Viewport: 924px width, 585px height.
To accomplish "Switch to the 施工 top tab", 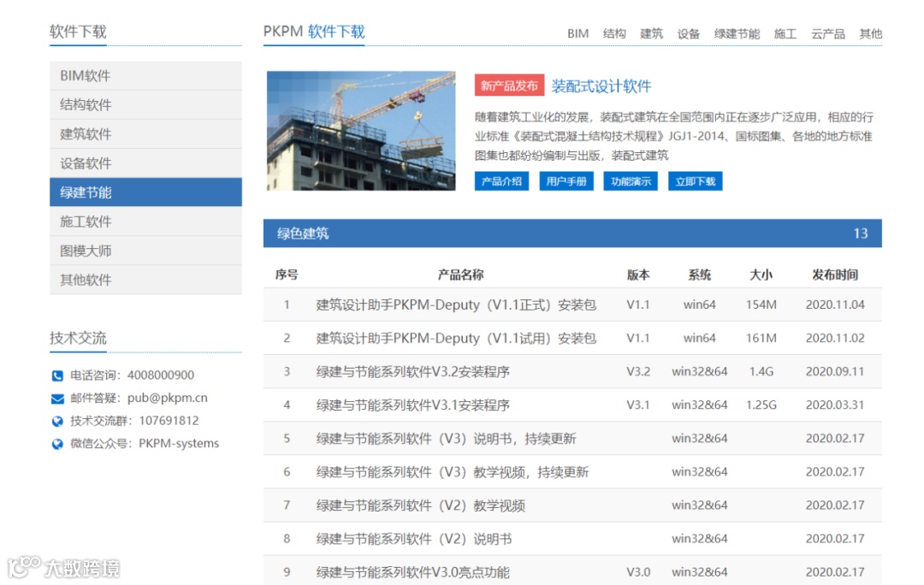I will (785, 33).
